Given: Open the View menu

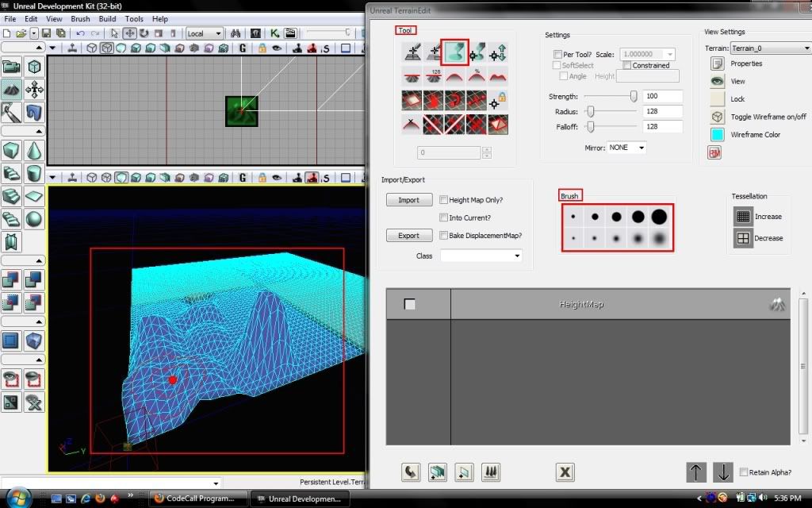Looking at the screenshot, I should click(x=54, y=19).
